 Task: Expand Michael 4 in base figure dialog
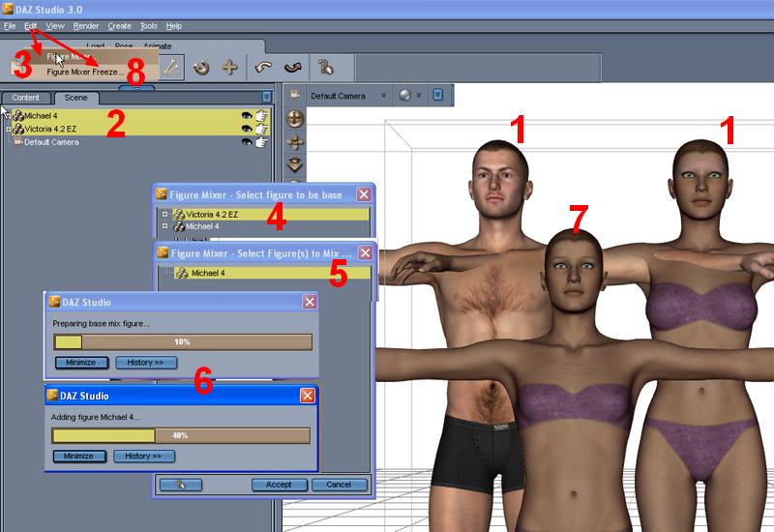[164, 226]
